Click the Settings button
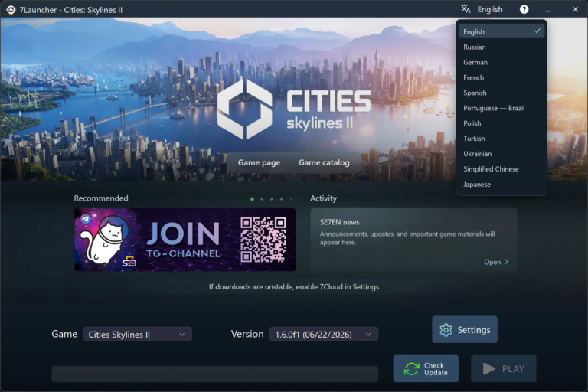The image size is (588, 392). 465,329
